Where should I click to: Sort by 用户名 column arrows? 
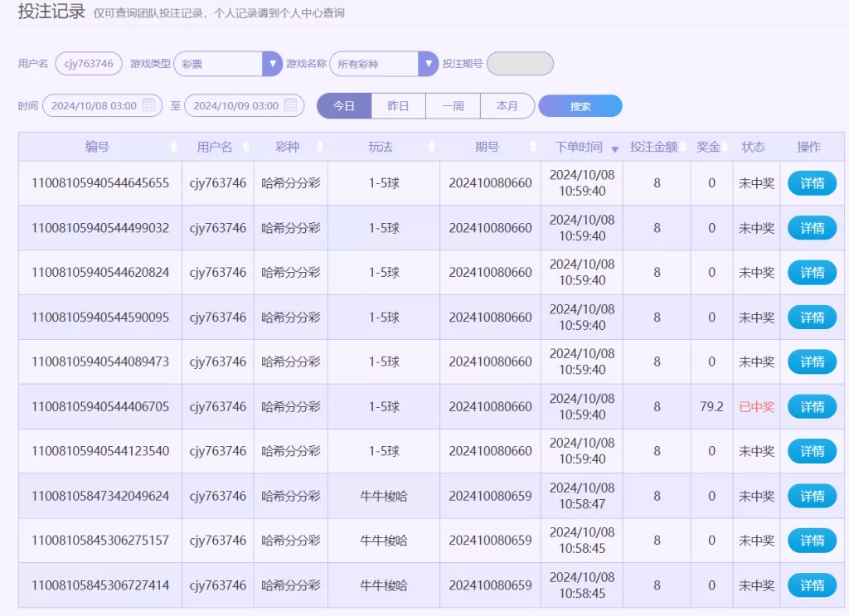245,147
